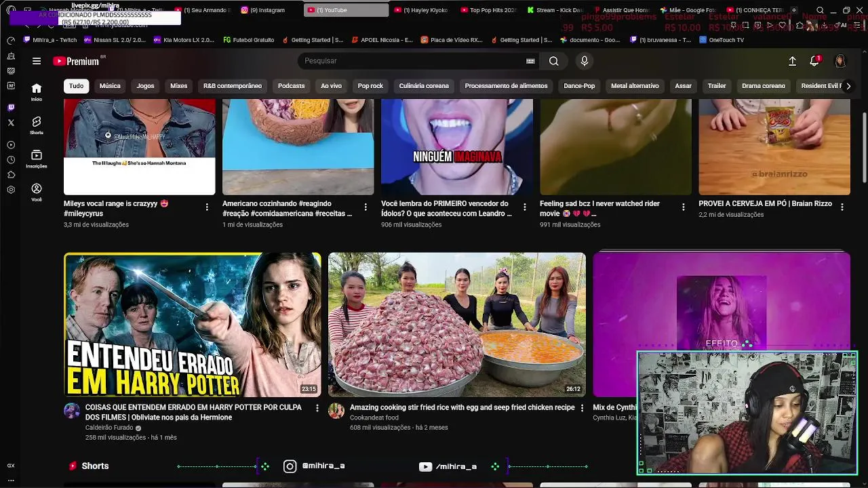Open the create/upload video icon

pyautogui.click(x=792, y=61)
